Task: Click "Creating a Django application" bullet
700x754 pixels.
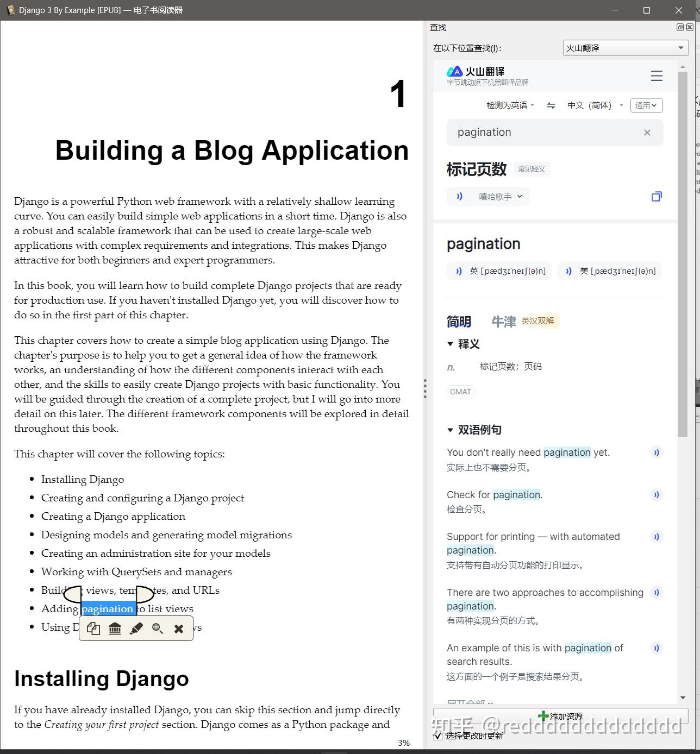Action: pyautogui.click(x=114, y=516)
